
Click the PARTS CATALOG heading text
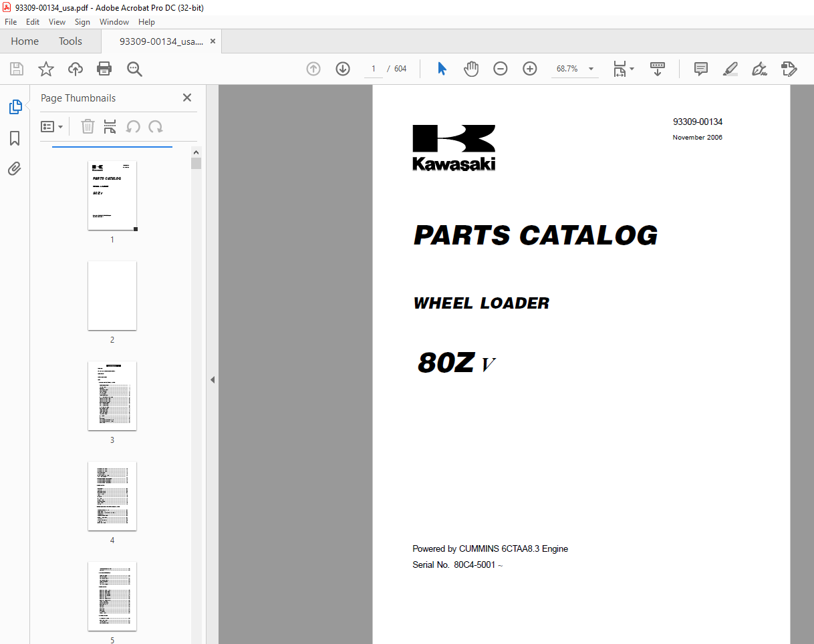coord(535,235)
